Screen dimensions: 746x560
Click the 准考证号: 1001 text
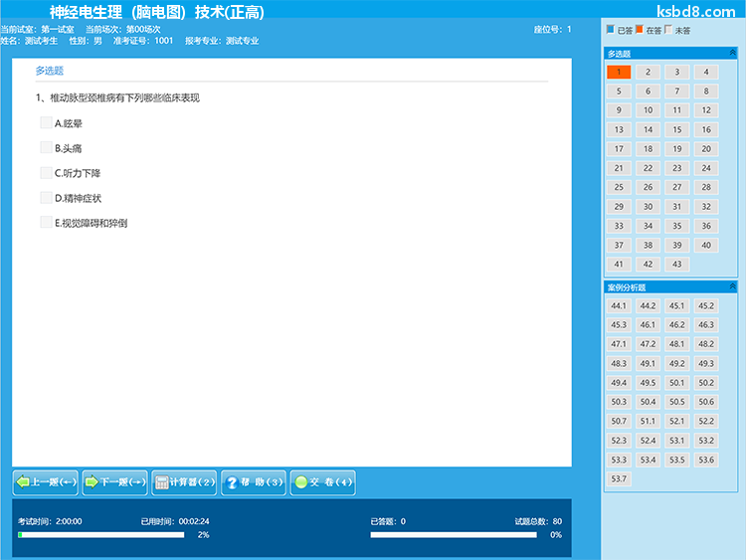[143, 41]
